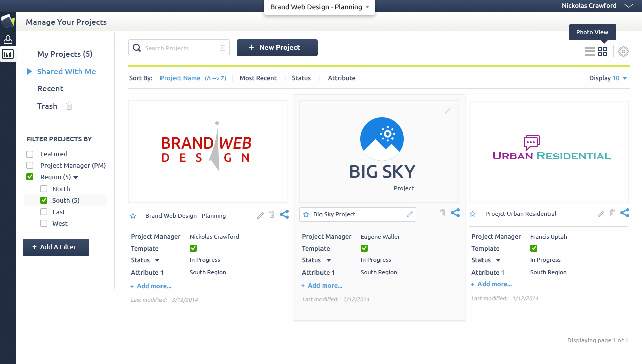Uncheck the Region (5) filter checkbox
642x364 pixels.
30,177
